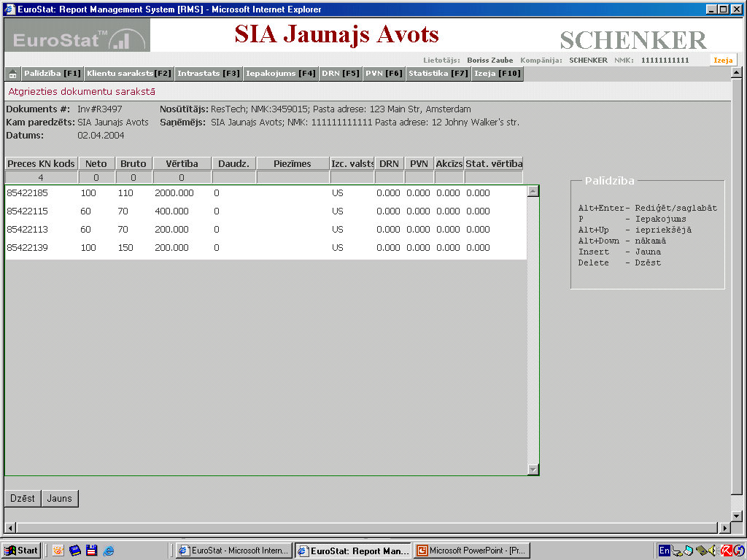The height and width of the screenshot is (560, 747).
Task: Open the PC card tray icon
Action: point(701,551)
